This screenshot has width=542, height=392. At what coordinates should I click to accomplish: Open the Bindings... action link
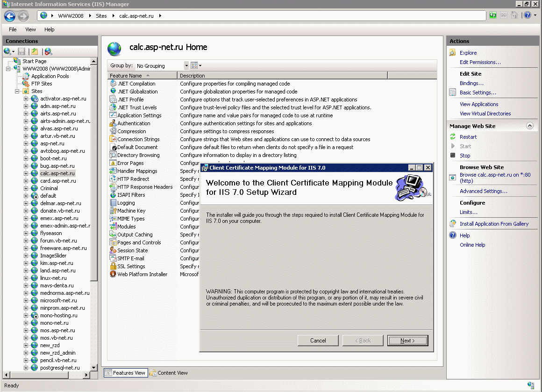tap(471, 83)
